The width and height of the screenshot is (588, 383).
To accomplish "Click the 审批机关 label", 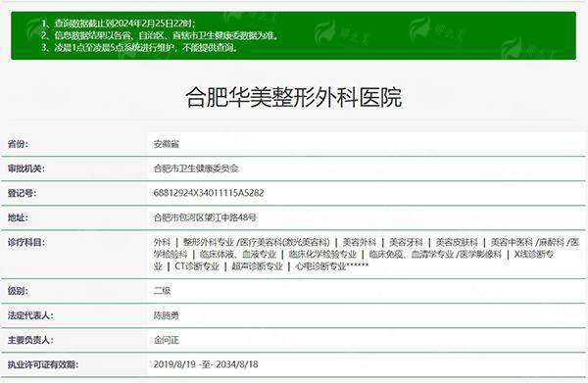I will click(x=25, y=168).
